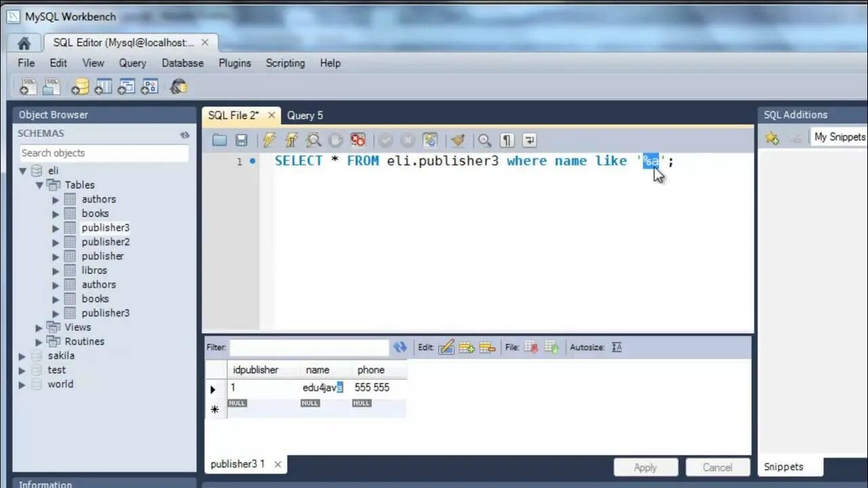Click into the Filter input field
Screen dimensions: 868x488
pos(309,347)
